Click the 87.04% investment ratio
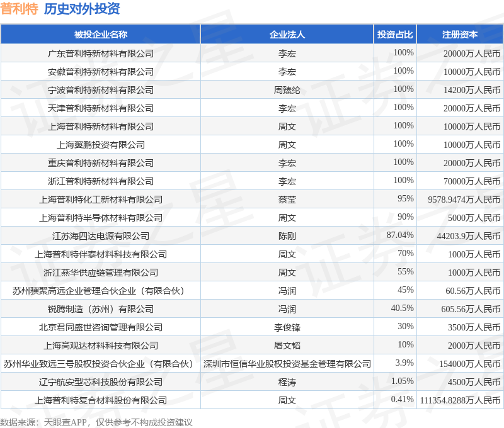The image size is (504, 428). point(400,235)
